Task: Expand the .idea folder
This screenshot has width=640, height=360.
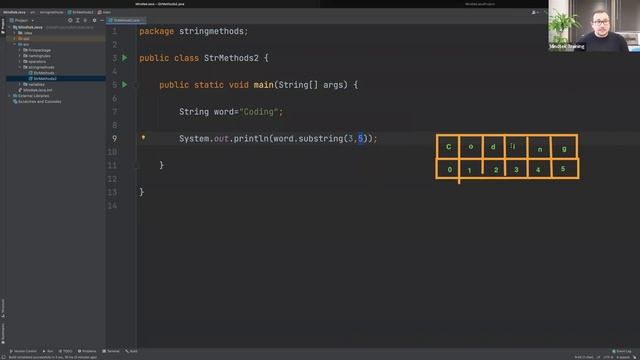Action: [15, 33]
